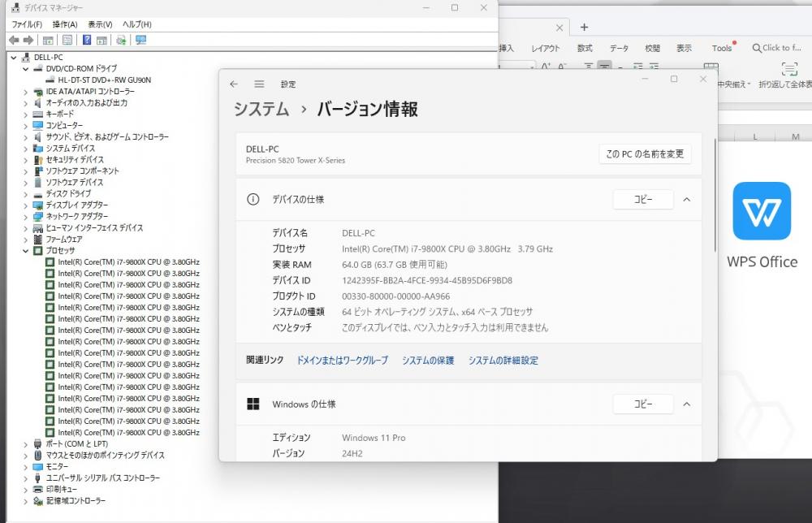Select the ディスプレイ アダプター category
Image resolution: width=812 pixels, height=523 pixels.
coord(76,205)
